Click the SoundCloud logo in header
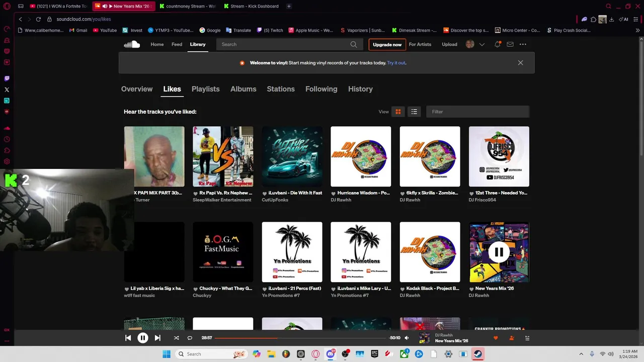 [132, 44]
